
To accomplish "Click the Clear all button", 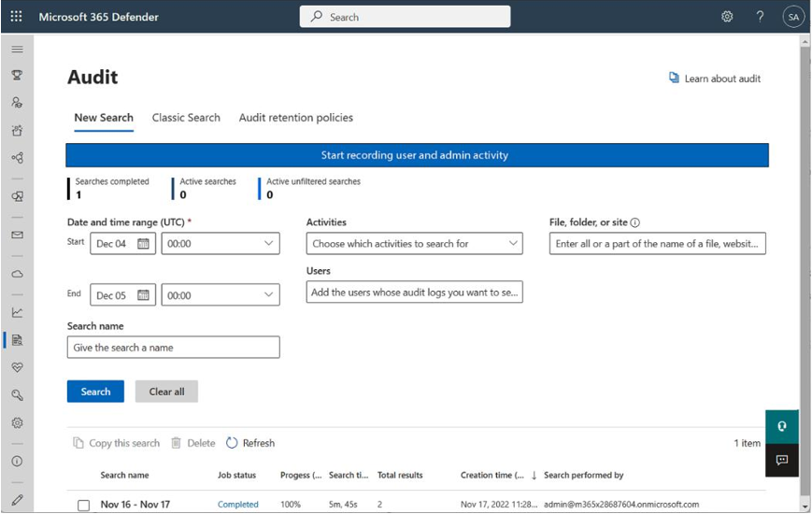I will point(166,392).
